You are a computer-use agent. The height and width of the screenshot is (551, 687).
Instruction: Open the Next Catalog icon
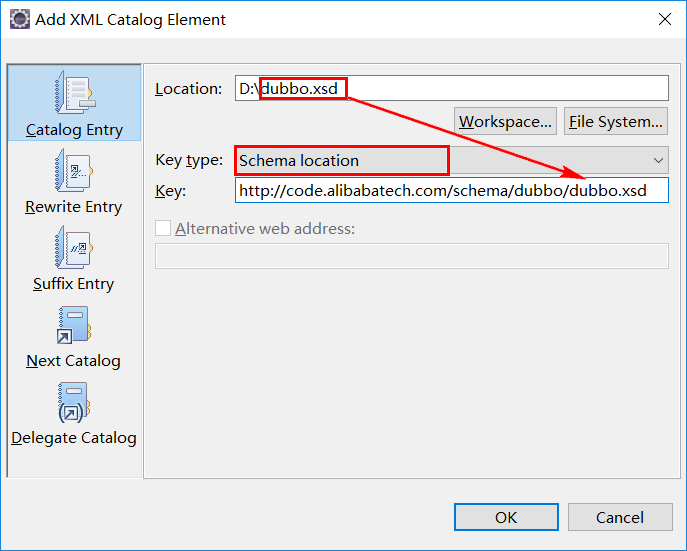(x=74, y=325)
